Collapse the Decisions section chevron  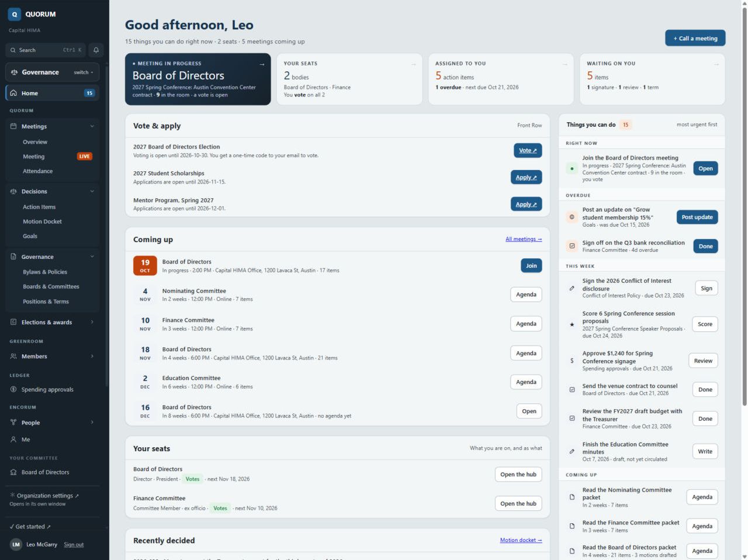(x=92, y=191)
